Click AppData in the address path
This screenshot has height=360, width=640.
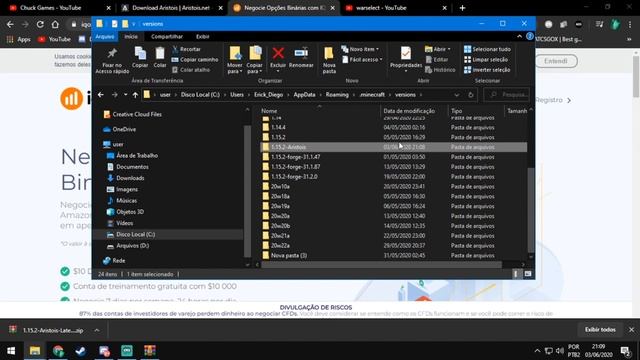304,95
